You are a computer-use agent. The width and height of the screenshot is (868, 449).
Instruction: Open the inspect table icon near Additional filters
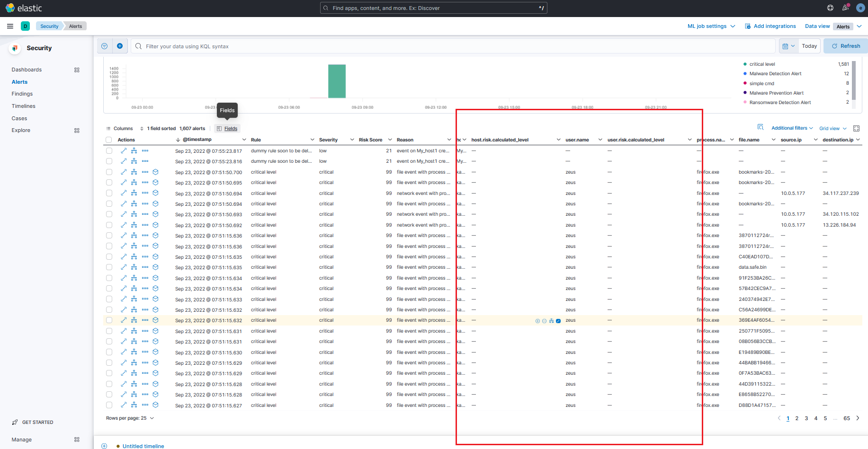click(761, 127)
